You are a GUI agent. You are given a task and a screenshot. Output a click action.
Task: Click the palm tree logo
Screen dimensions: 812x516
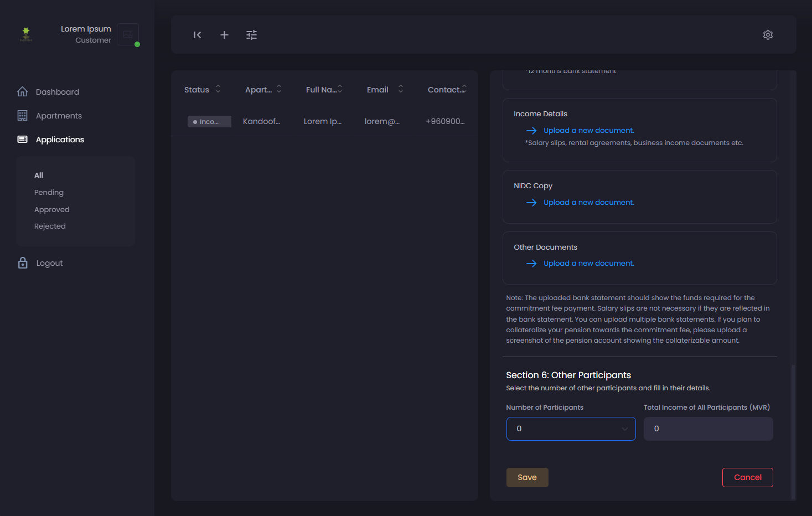point(26,34)
